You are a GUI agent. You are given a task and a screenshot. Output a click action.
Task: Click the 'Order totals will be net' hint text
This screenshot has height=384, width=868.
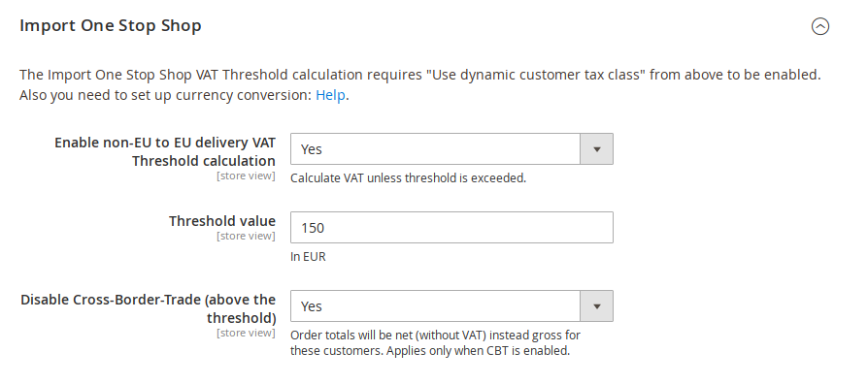435,342
